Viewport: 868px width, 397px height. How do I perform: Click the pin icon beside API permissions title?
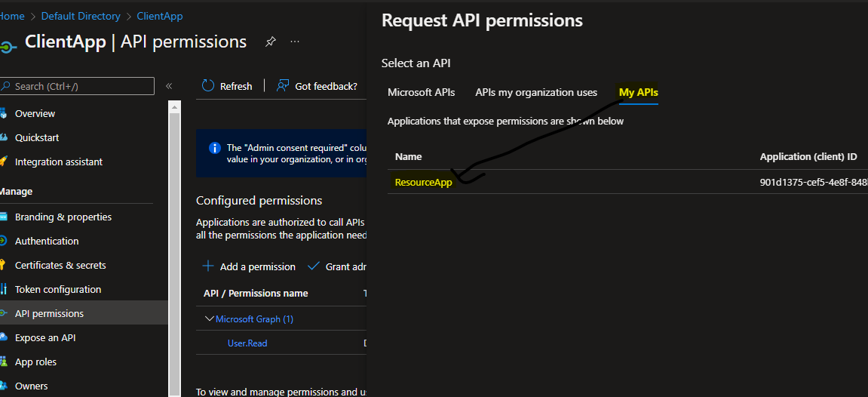pyautogui.click(x=270, y=42)
